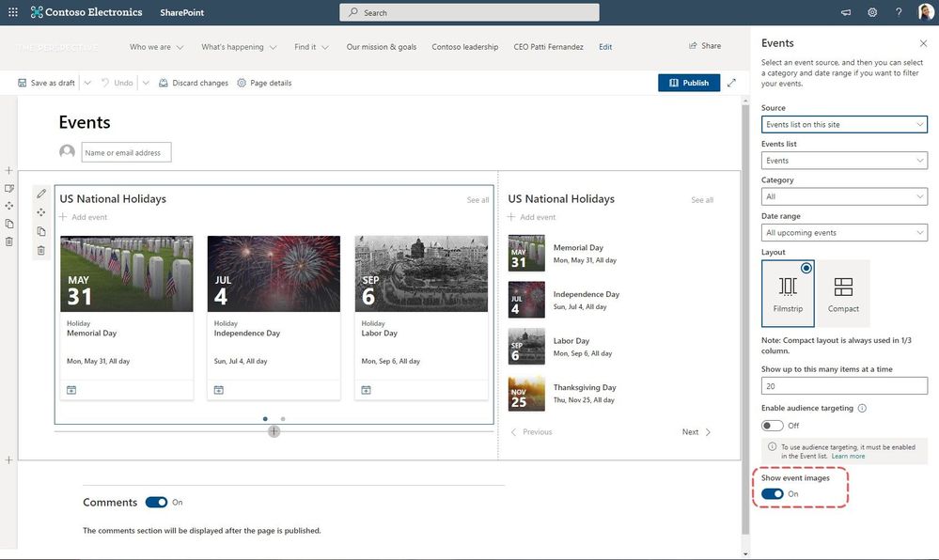Open Contoso leadership navigation item

click(464, 47)
